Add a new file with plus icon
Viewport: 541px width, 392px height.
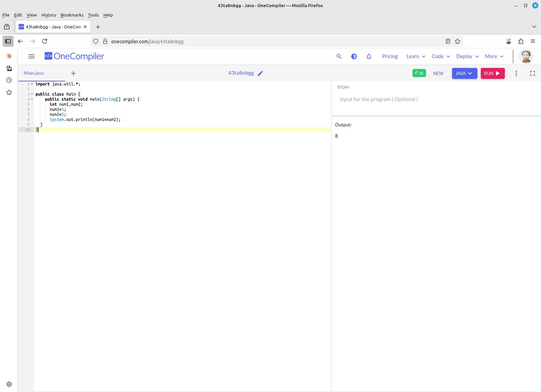coord(73,73)
